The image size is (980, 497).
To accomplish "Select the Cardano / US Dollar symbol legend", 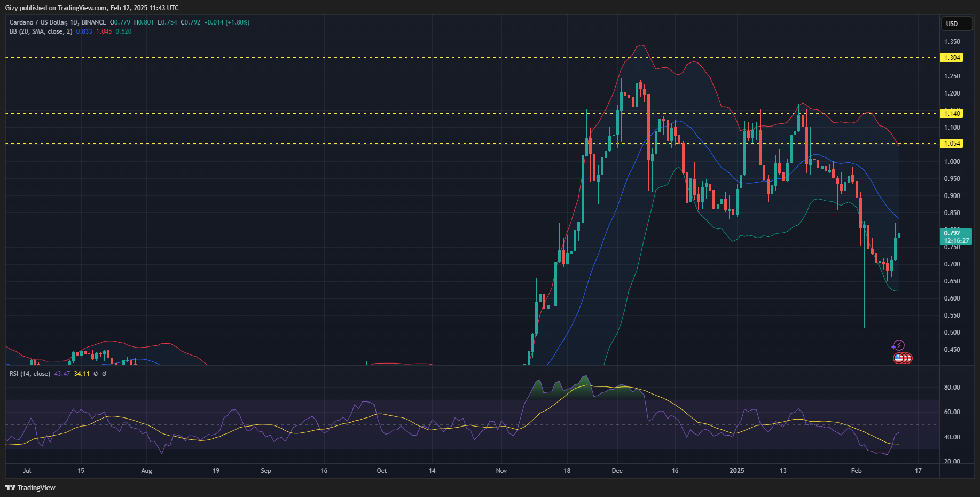I will (58, 22).
